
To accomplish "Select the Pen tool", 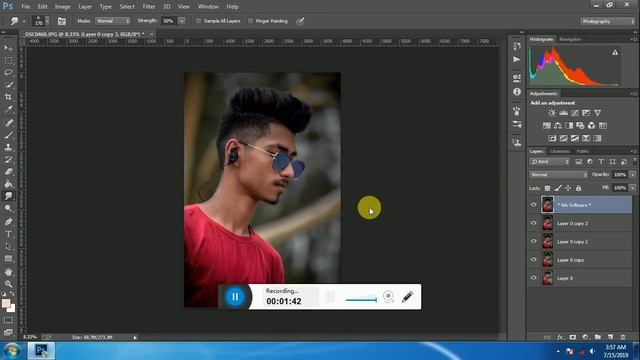I will tap(8, 222).
